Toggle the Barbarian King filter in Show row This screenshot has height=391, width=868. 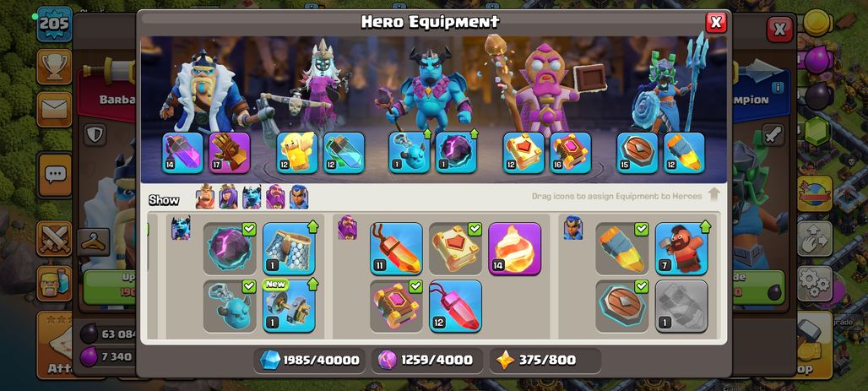pos(205,197)
